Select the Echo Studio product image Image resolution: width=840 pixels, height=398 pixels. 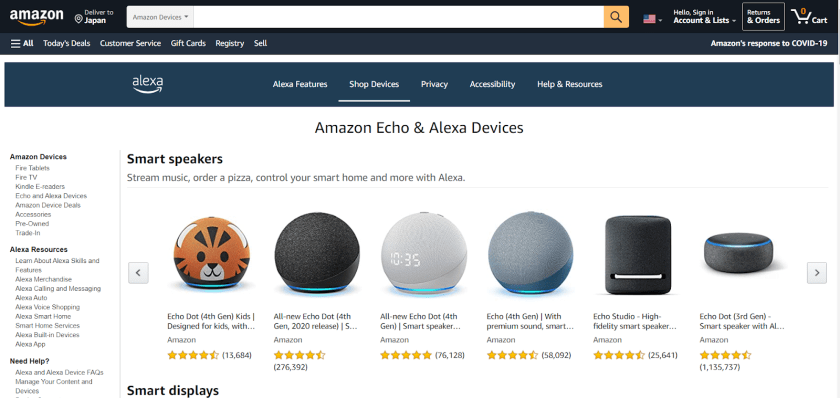tap(638, 255)
